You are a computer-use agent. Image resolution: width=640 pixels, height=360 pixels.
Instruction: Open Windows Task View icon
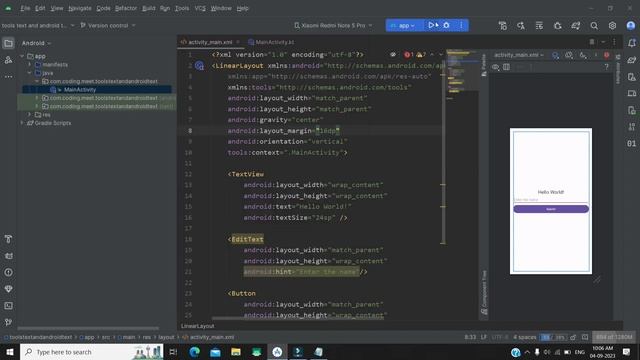173,352
